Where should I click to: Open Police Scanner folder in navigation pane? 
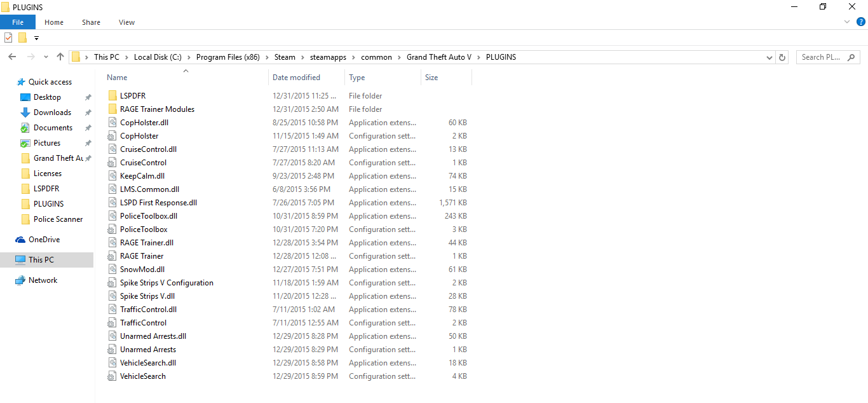58,219
